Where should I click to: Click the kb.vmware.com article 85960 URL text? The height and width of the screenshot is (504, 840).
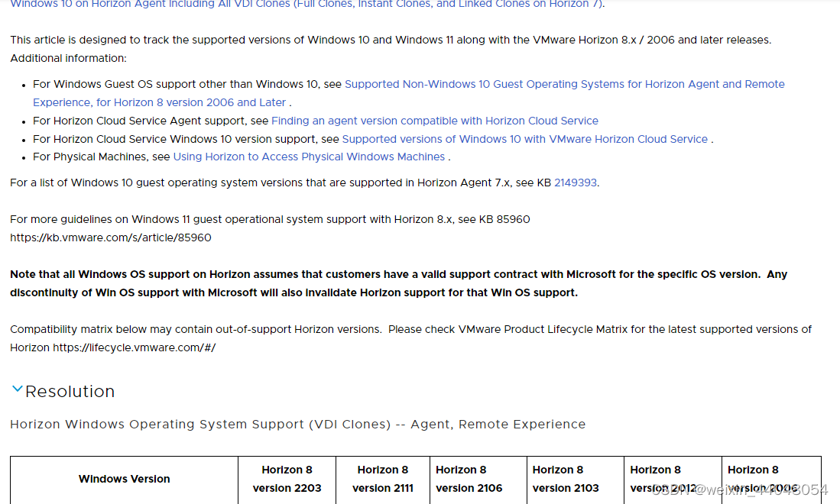(111, 237)
